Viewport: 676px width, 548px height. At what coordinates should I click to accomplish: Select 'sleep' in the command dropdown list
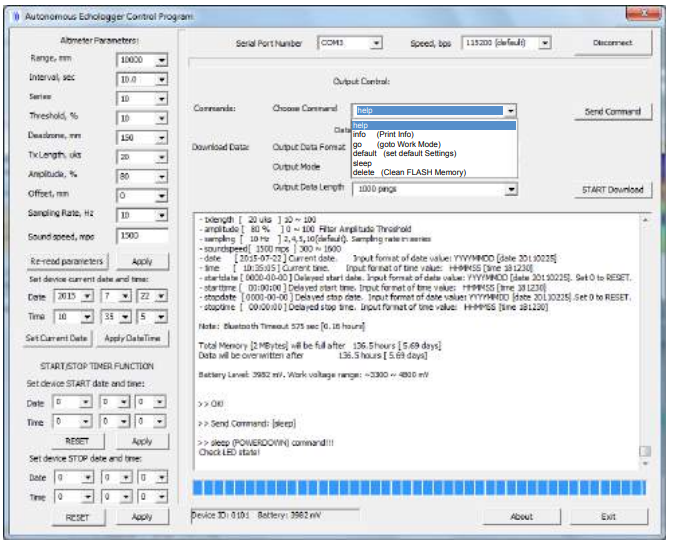(363, 162)
